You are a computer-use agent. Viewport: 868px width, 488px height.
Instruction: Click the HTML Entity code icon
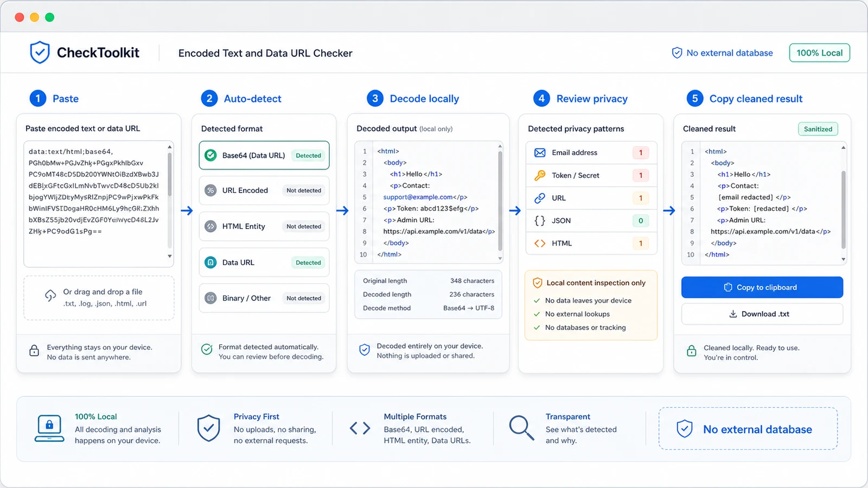(x=210, y=226)
